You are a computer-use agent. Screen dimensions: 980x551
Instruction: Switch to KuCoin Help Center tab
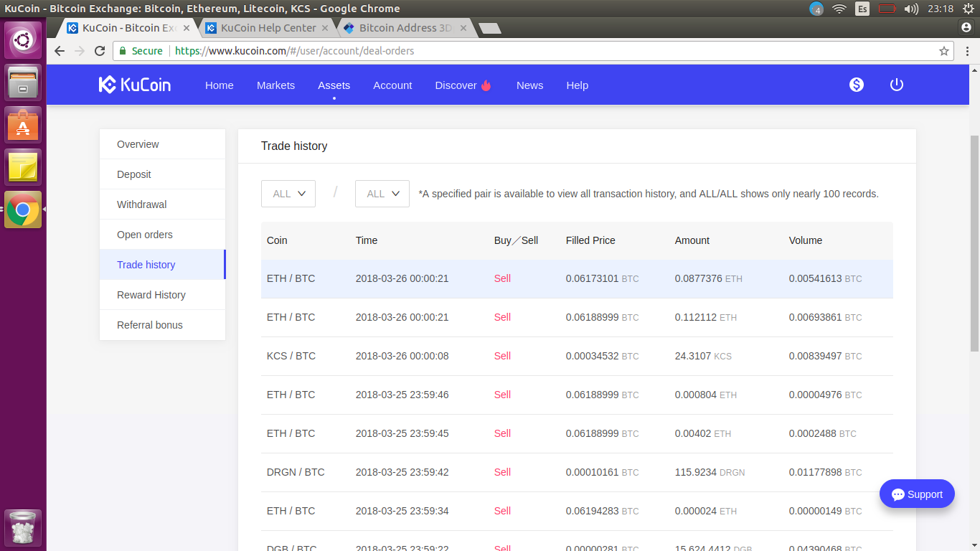tap(268, 28)
